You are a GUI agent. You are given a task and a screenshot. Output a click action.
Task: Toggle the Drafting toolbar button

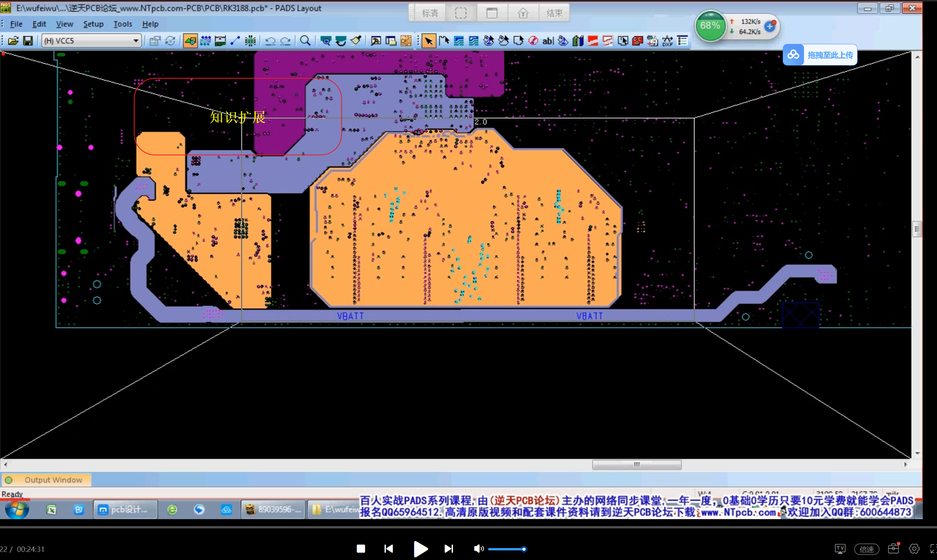tap(190, 40)
